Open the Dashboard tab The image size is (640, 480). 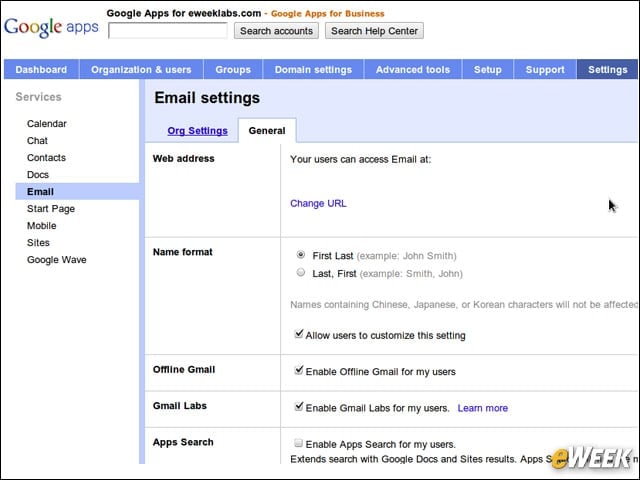(41, 69)
